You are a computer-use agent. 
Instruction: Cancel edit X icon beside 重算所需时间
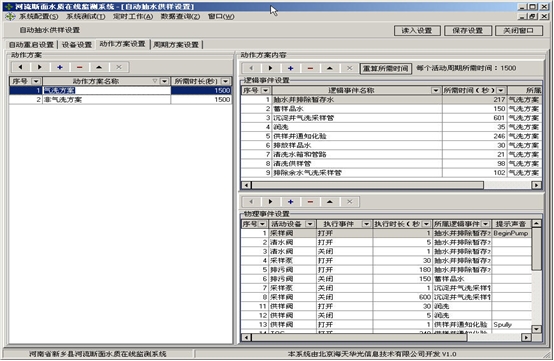click(350, 68)
